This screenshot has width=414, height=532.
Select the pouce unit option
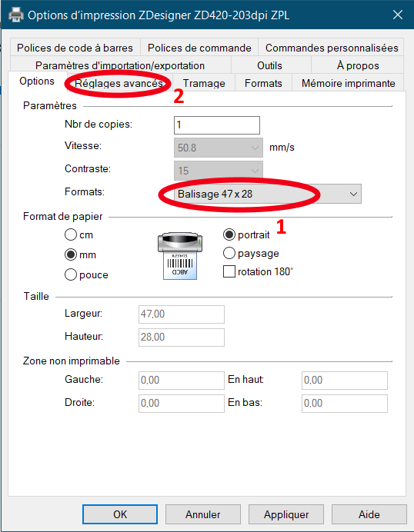click(x=71, y=274)
